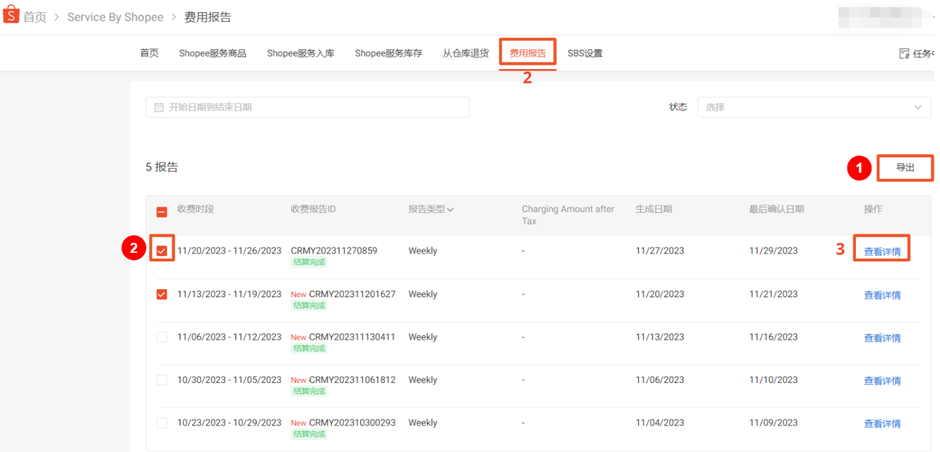Image resolution: width=940 pixels, height=452 pixels.
Task: Click the Charging Amount after Tax header
Action: pos(568,215)
